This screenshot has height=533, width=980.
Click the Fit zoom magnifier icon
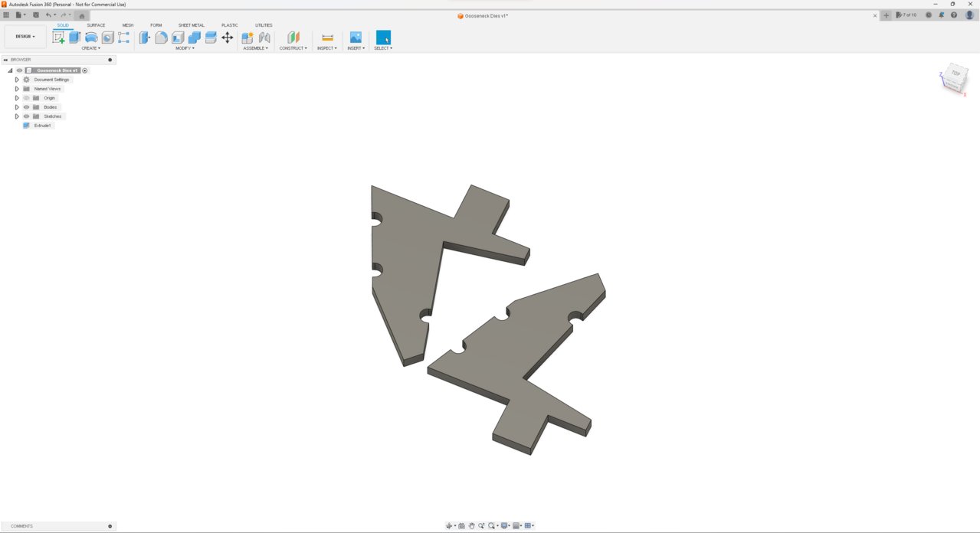tap(491, 525)
